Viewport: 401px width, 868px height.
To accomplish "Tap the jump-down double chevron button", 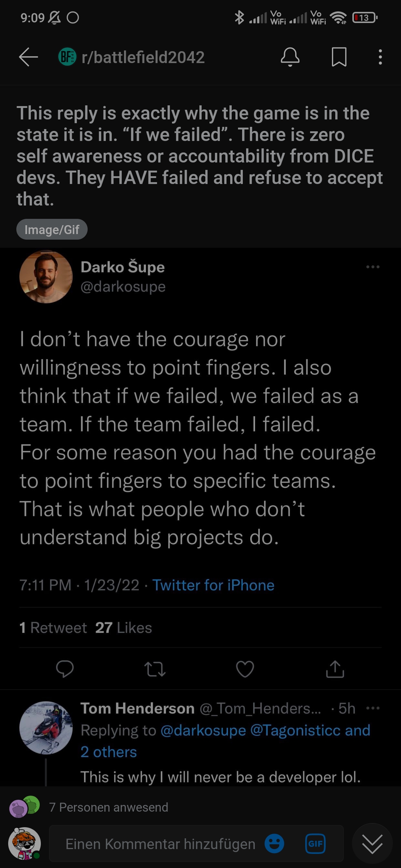I will click(x=372, y=844).
